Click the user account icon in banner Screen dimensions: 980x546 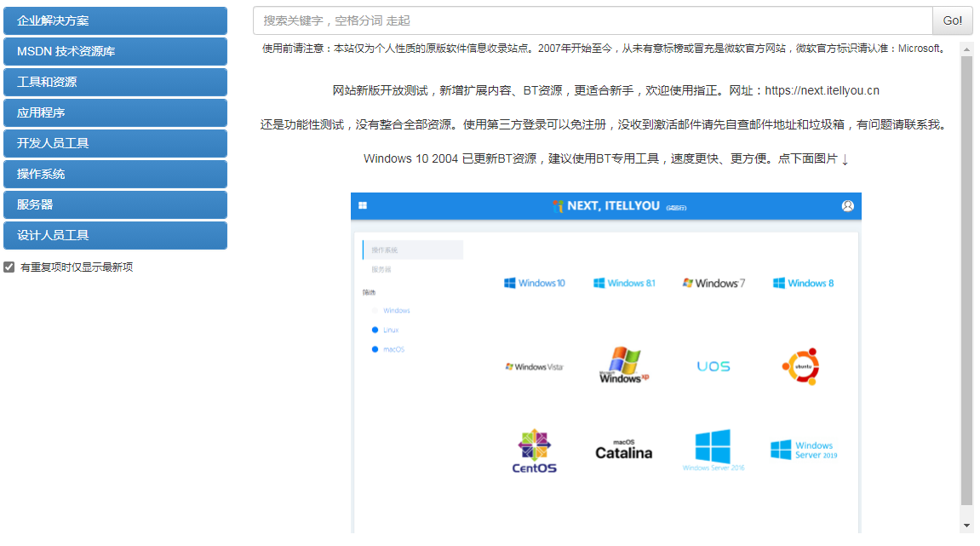(x=847, y=206)
